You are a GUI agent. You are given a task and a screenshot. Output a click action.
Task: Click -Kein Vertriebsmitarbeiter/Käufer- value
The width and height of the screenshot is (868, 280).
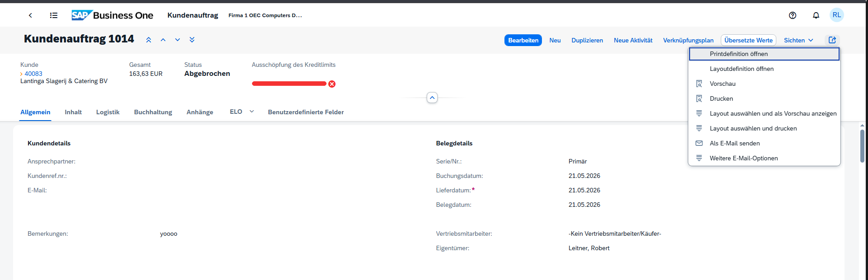coord(615,233)
